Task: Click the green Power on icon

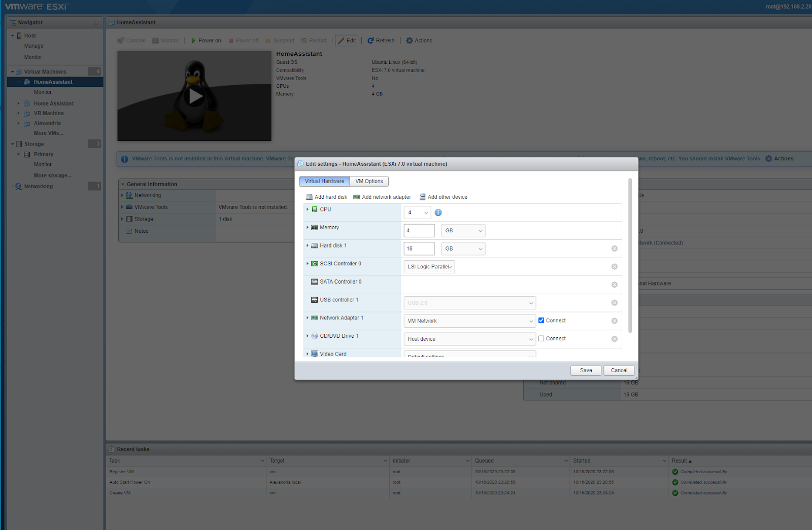Action: (193, 41)
